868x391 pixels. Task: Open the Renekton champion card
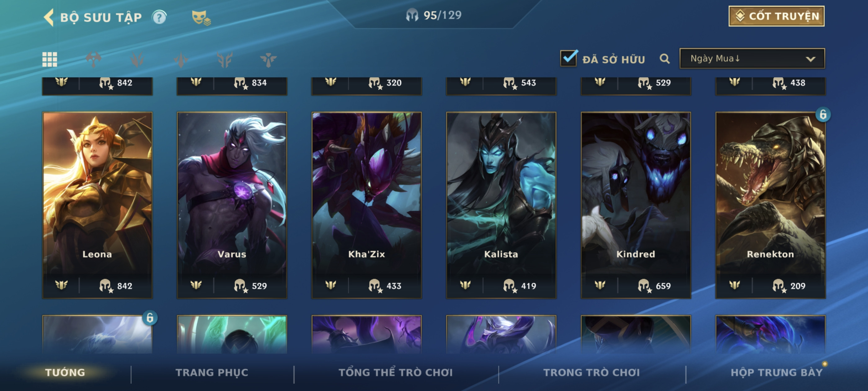[x=770, y=205]
